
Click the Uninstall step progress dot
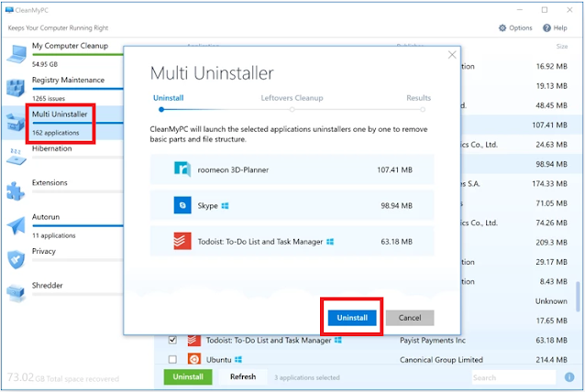[161, 110]
